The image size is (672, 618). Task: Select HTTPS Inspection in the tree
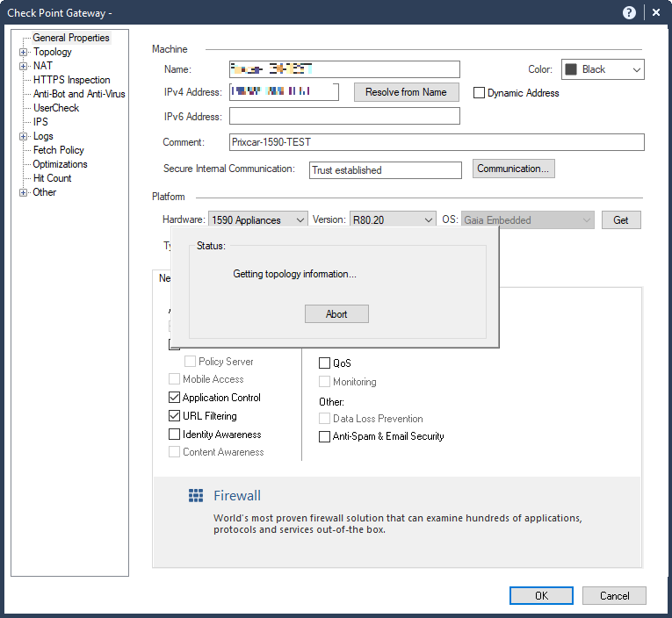coord(72,80)
